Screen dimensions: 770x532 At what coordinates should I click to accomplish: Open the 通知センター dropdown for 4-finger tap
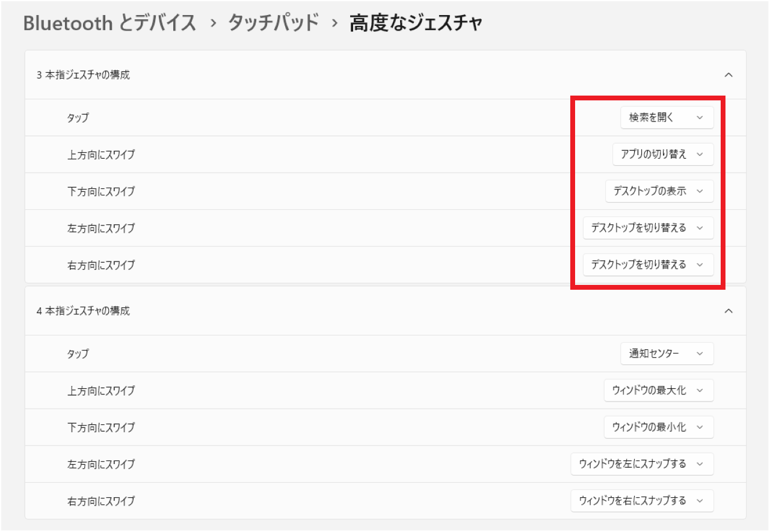coord(667,354)
